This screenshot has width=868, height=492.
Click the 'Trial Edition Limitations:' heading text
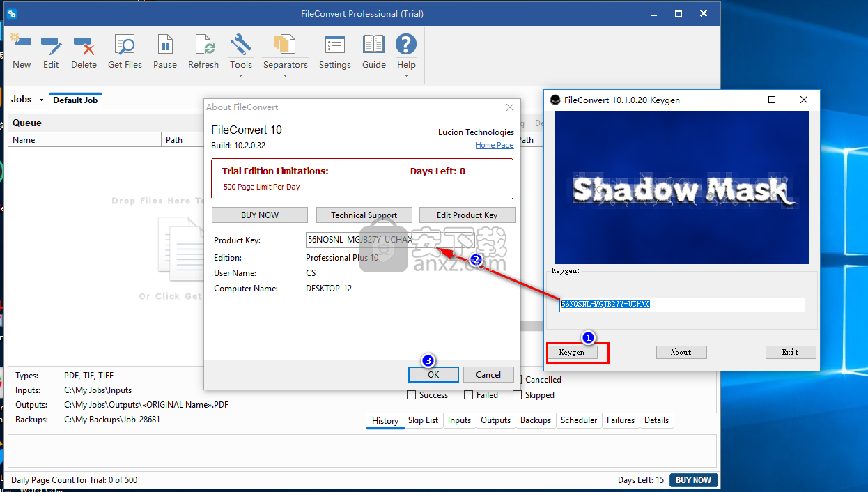click(275, 171)
